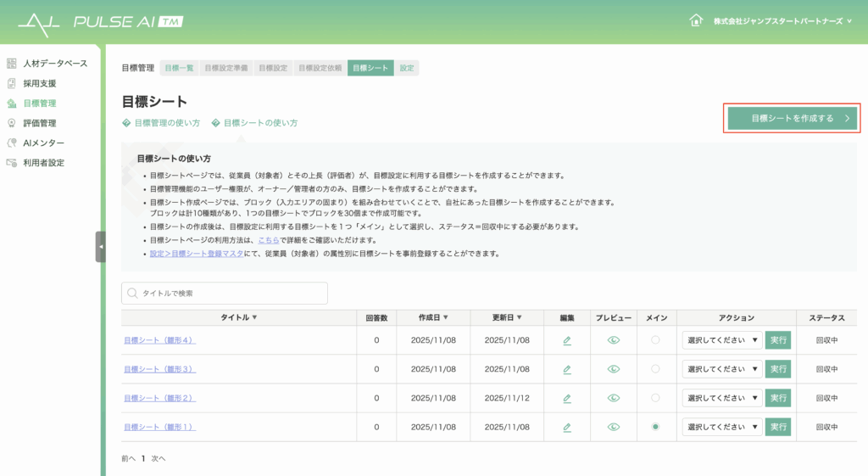Open AIメンター in the sidebar

pos(43,143)
